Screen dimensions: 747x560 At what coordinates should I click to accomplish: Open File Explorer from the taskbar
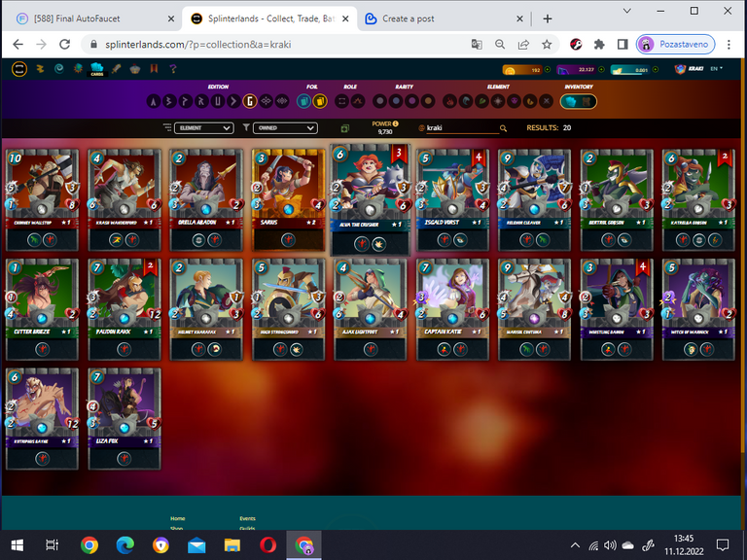[232, 544]
